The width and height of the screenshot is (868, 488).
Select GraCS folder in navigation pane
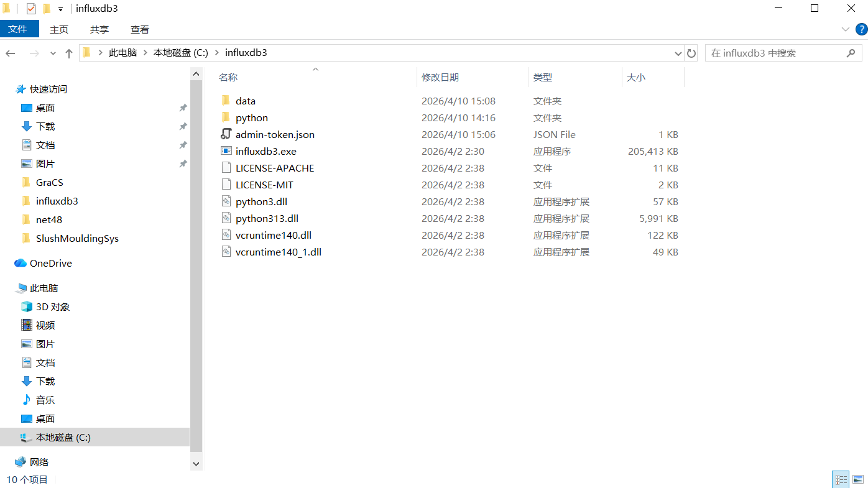[50, 182]
